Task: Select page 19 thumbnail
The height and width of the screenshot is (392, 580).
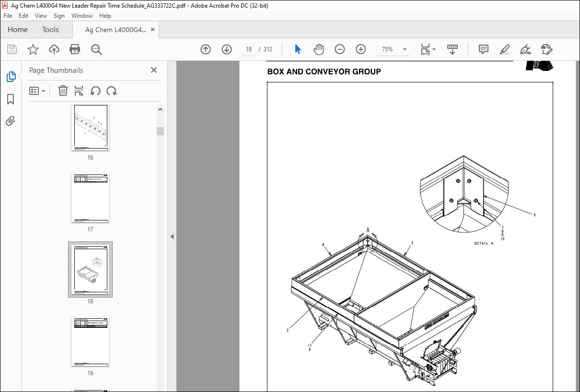Action: [91, 342]
